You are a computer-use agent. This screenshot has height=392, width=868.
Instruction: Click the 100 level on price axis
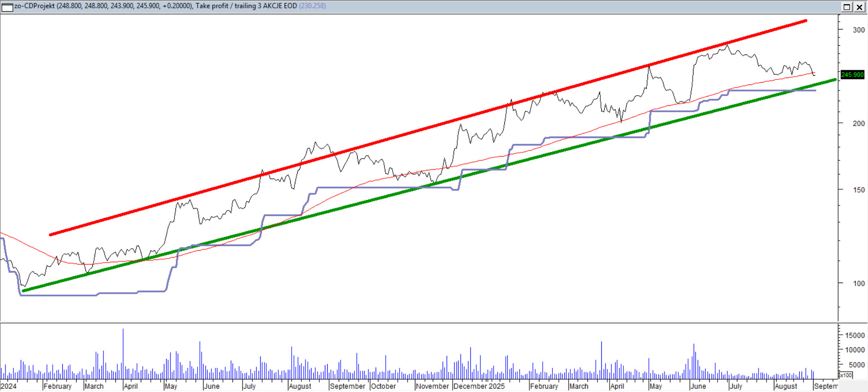(858, 283)
